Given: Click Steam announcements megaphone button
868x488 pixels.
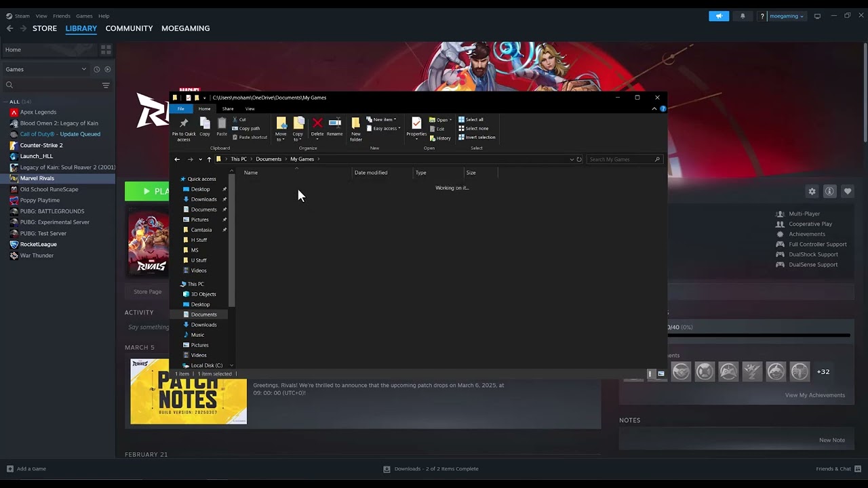Looking at the screenshot, I should (x=719, y=16).
